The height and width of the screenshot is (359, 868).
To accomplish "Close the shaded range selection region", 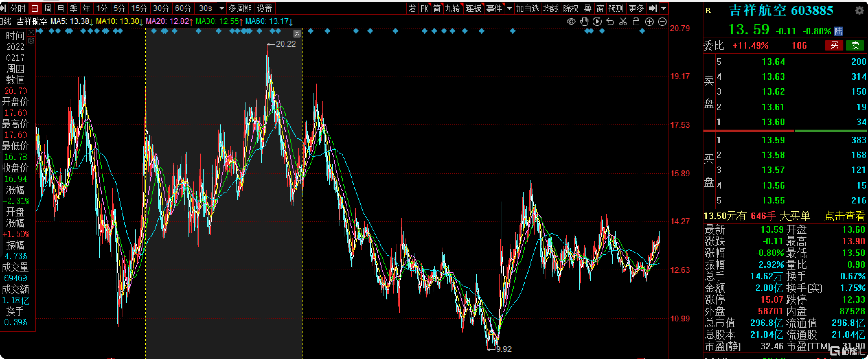I will pos(297,34).
